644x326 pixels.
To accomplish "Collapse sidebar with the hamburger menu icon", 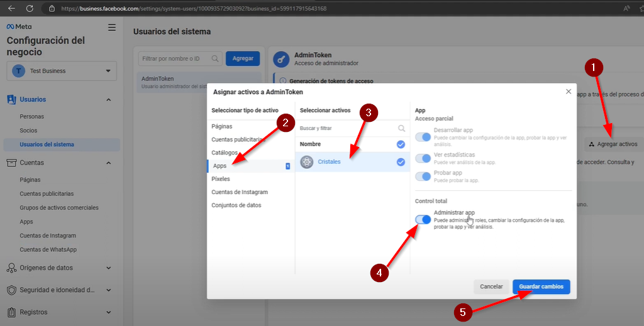I will point(112,28).
